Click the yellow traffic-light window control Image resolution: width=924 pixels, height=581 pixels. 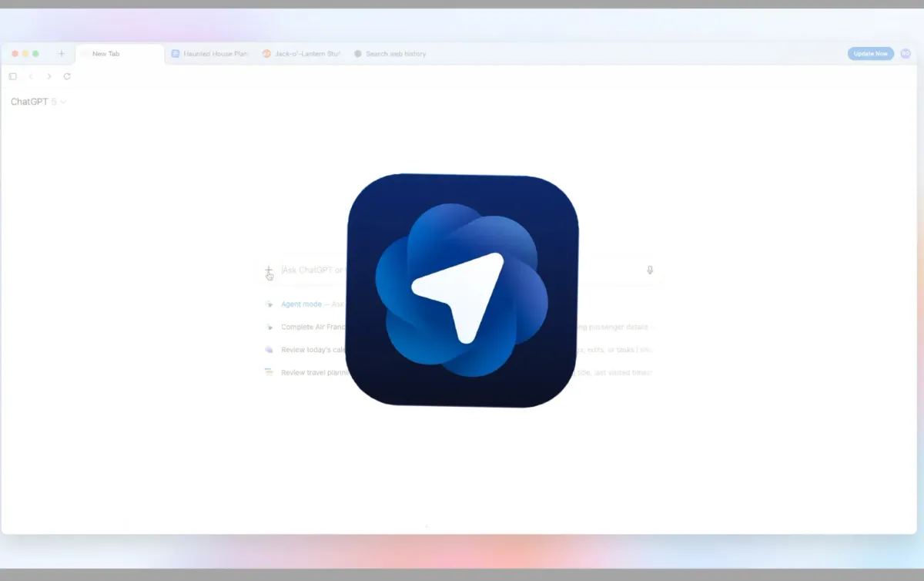click(24, 53)
